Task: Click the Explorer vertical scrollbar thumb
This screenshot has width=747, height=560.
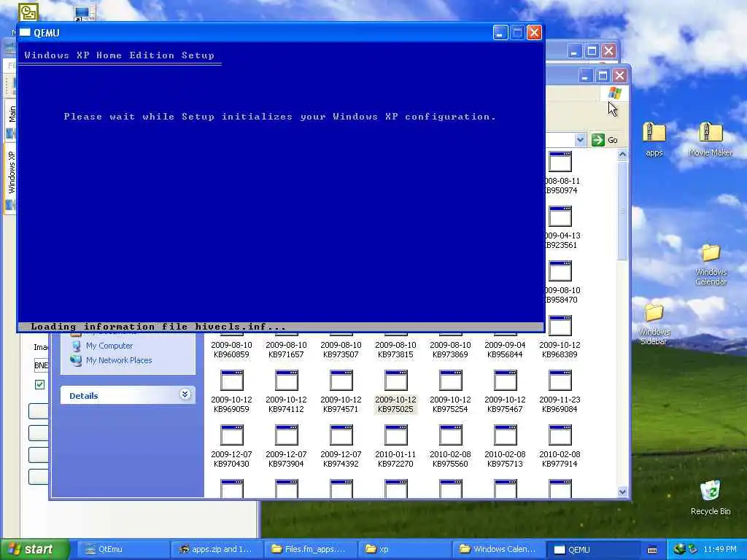Action: tap(622, 211)
